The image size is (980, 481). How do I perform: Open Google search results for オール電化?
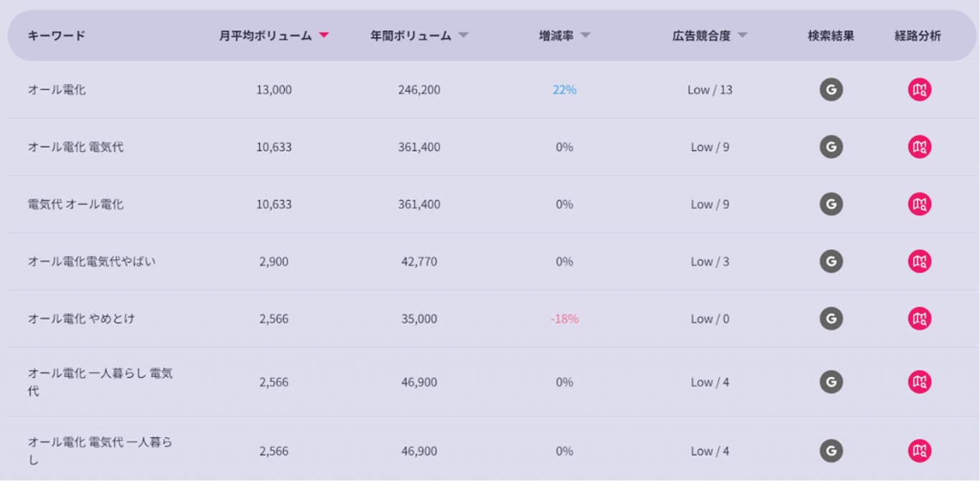coord(831,90)
